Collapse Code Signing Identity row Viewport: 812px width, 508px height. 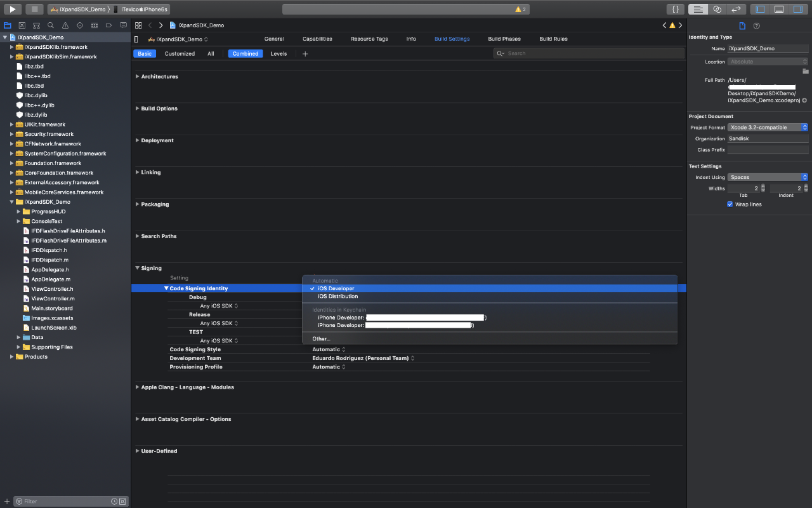pyautogui.click(x=166, y=288)
